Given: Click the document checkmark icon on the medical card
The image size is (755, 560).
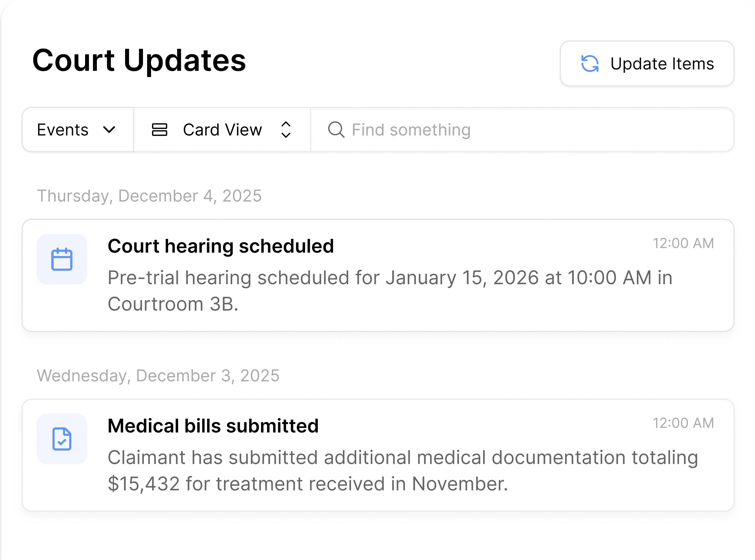Looking at the screenshot, I should [62, 439].
